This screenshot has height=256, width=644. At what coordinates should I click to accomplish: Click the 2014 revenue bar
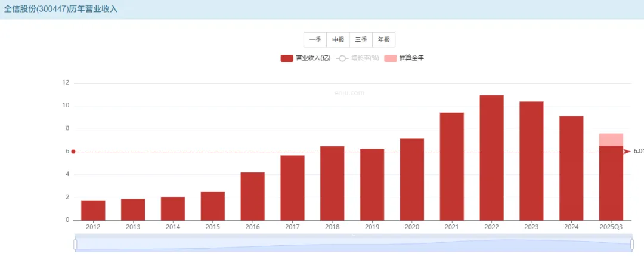tap(173, 209)
